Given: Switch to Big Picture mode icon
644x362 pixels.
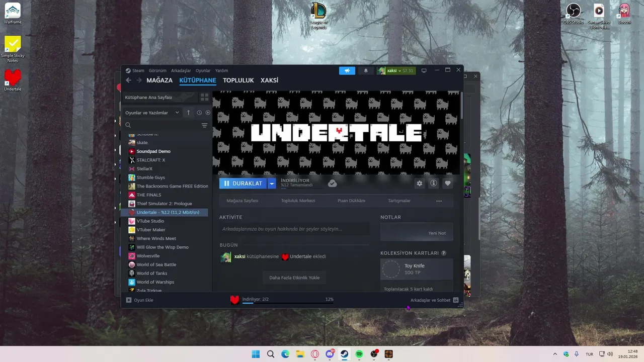Looking at the screenshot, I should 424,70.
